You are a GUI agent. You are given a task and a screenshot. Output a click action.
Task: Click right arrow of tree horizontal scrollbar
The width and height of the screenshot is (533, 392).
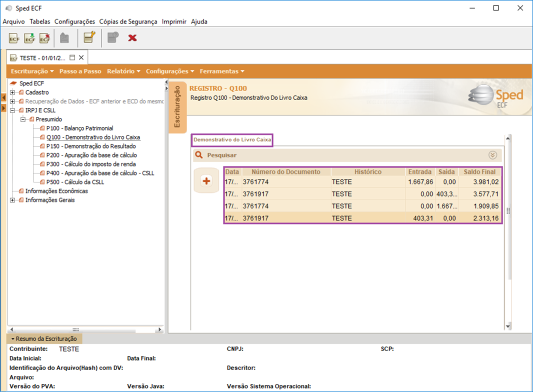click(x=160, y=329)
